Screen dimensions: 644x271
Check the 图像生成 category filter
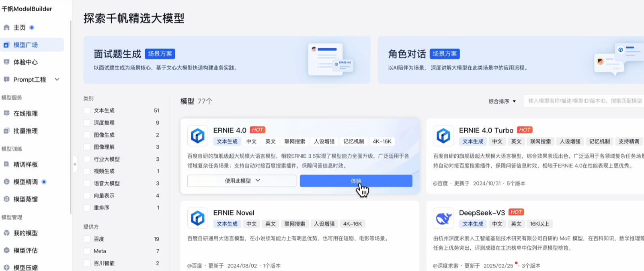pos(87,135)
